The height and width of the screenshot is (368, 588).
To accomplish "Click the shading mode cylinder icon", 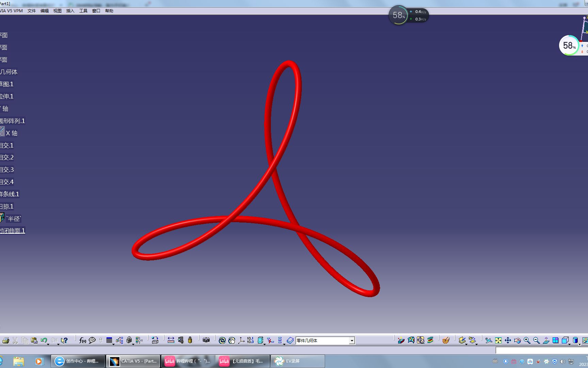I will point(575,340).
